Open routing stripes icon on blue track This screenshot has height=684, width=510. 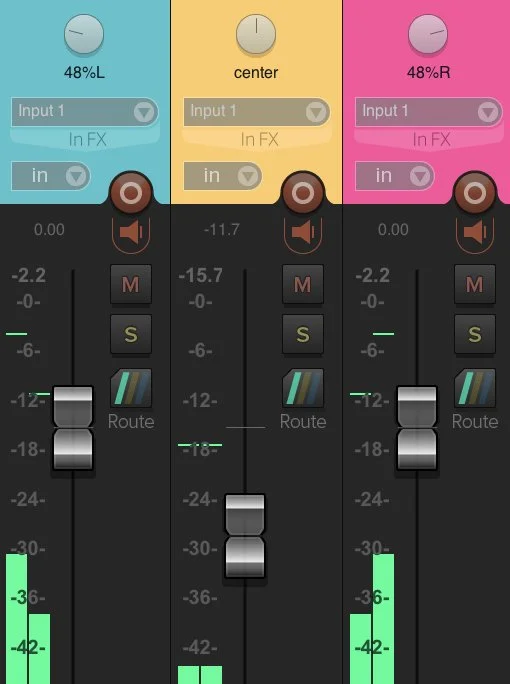coord(131,388)
